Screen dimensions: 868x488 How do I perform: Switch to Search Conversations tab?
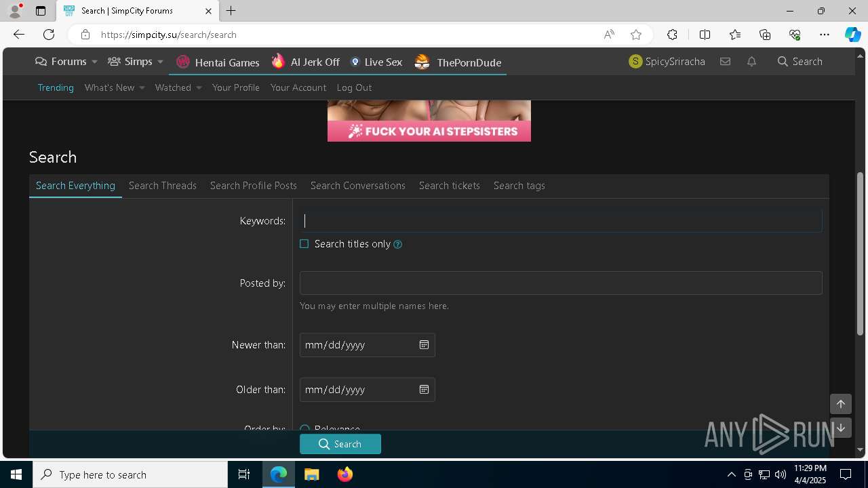358,186
